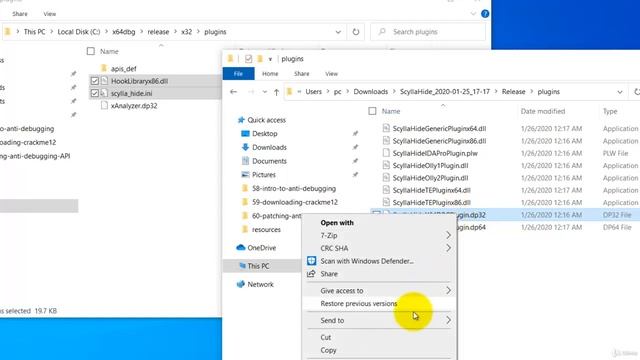Image resolution: width=640 pixels, height=360 pixels.
Task: Select scylla_hide.ini file name
Action: (131, 93)
